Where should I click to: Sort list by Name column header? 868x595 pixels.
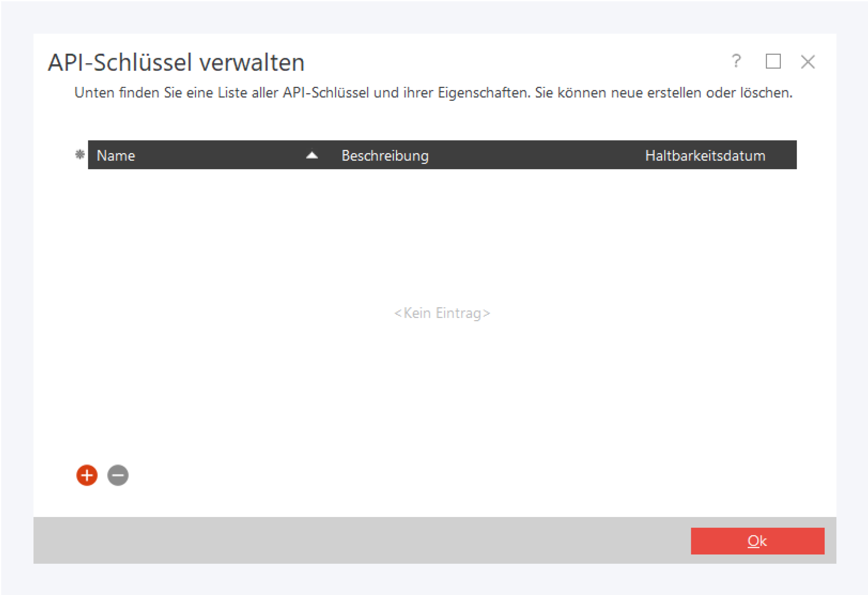[x=116, y=156]
